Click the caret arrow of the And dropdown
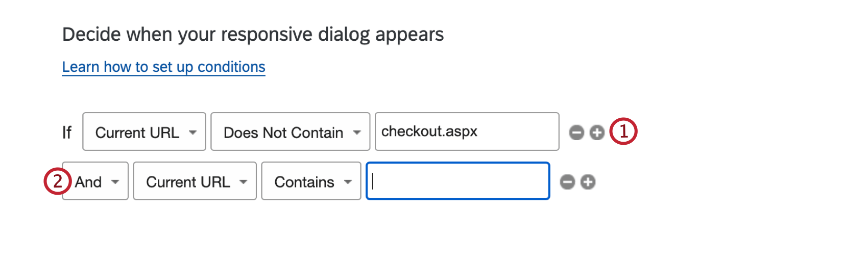The height and width of the screenshot is (264, 868). [x=115, y=182]
